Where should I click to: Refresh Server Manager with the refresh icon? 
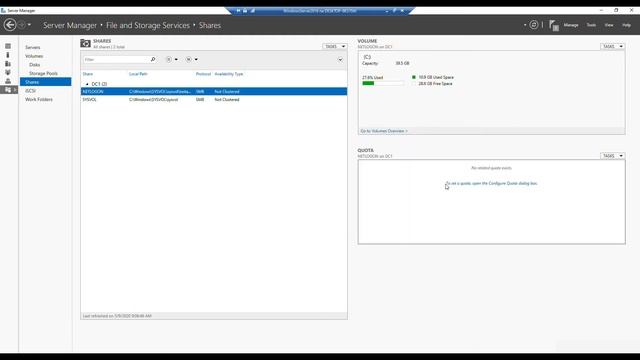533,25
